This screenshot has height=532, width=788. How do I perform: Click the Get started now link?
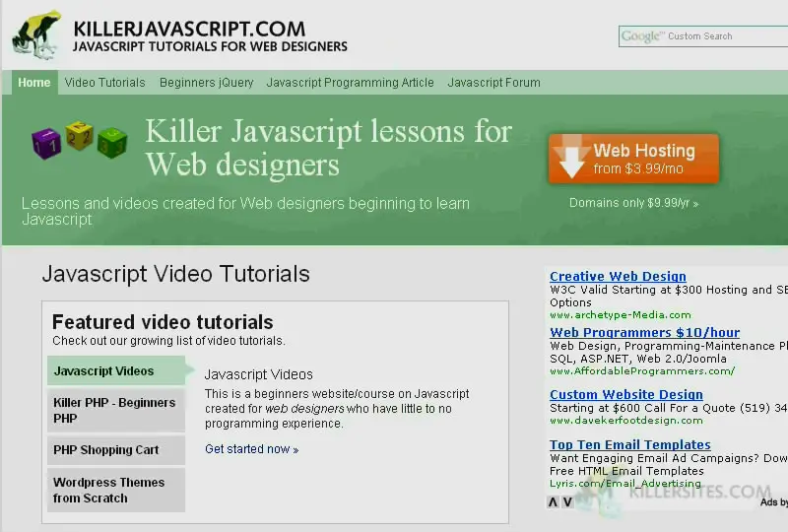pos(252,449)
